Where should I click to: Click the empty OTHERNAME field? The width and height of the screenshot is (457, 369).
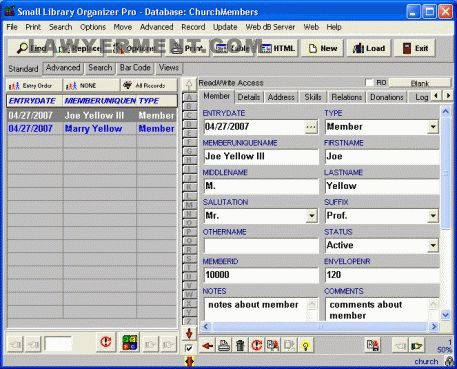click(261, 246)
